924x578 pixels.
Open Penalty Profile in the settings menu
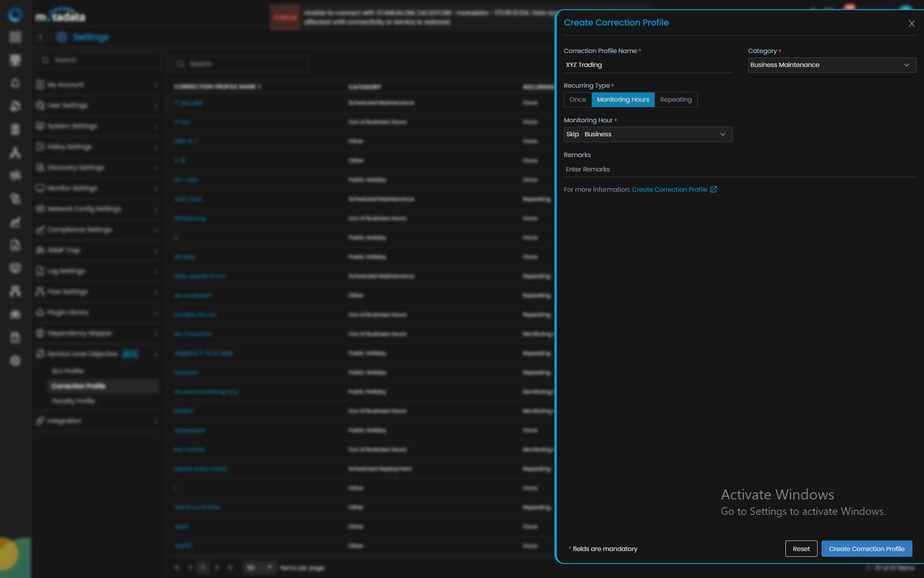click(74, 401)
